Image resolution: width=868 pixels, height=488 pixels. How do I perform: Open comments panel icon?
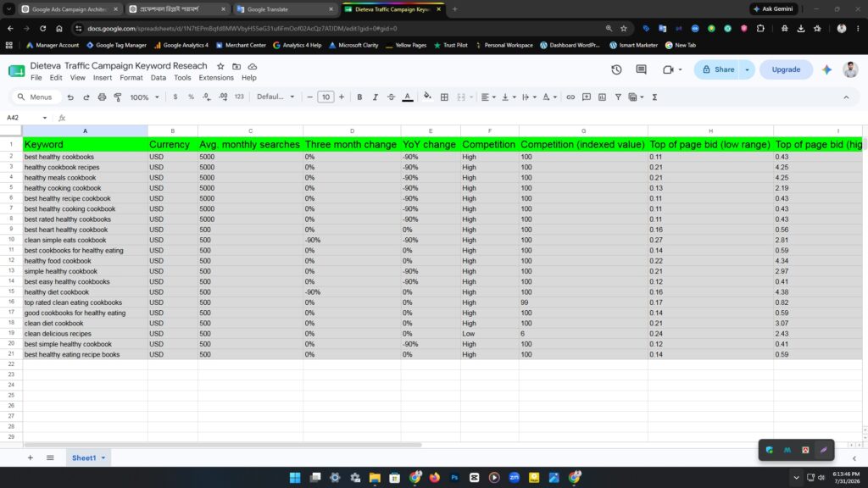point(641,69)
